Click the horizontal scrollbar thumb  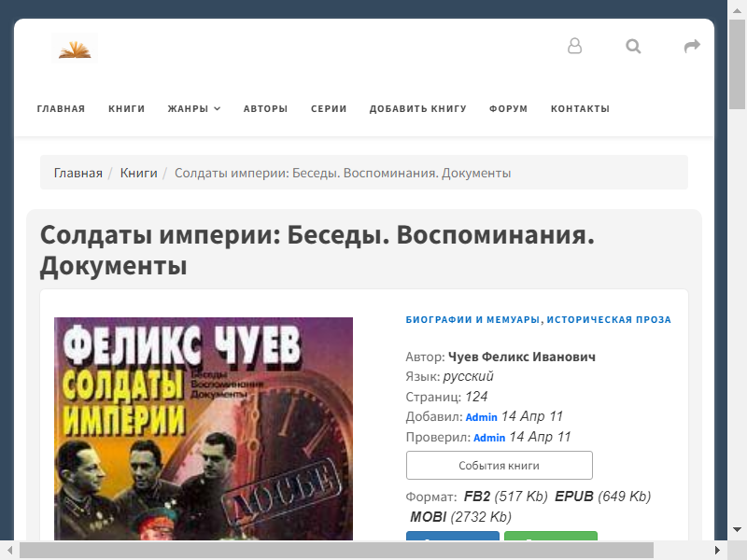coord(336,551)
